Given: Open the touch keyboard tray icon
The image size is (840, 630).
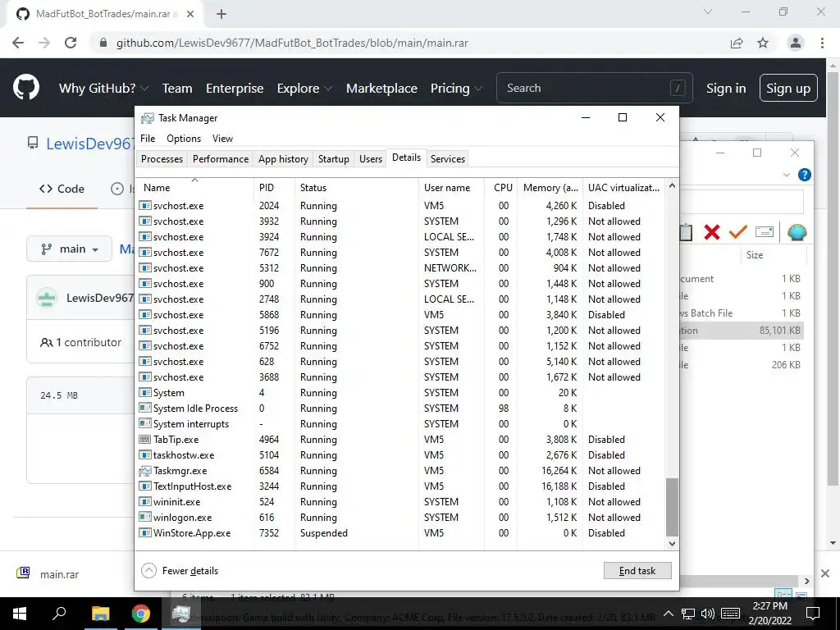Looking at the screenshot, I should tap(731, 614).
